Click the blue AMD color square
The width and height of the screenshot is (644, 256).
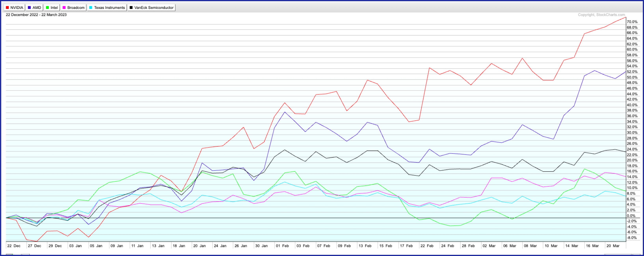(x=29, y=8)
